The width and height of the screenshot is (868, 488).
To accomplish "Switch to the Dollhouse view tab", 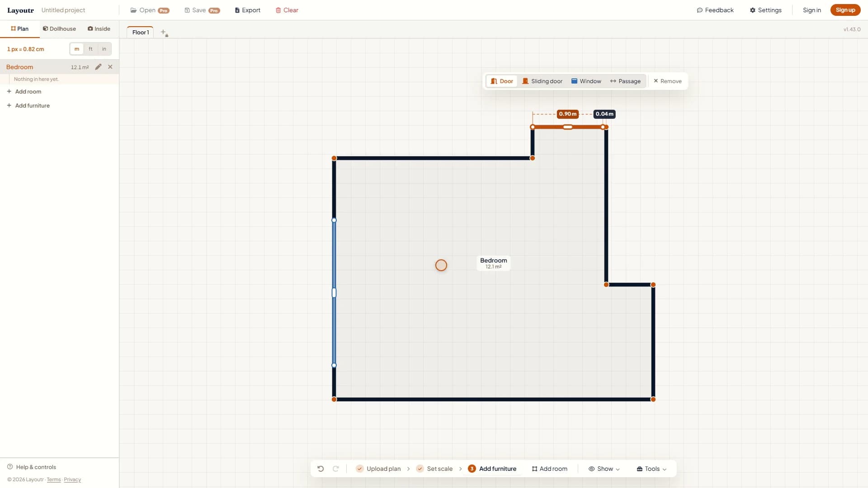I will (x=59, y=28).
